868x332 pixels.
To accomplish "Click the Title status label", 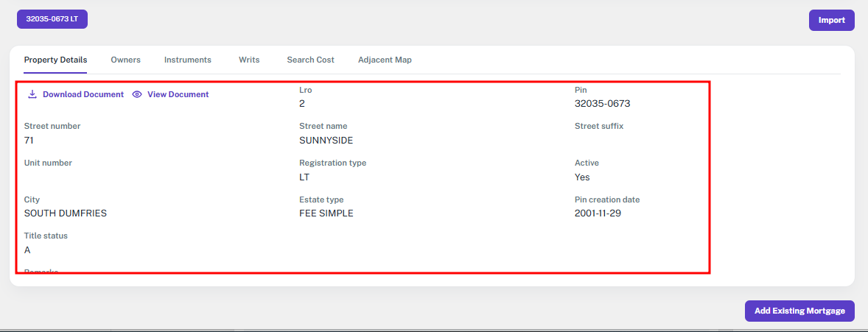I will (46, 236).
